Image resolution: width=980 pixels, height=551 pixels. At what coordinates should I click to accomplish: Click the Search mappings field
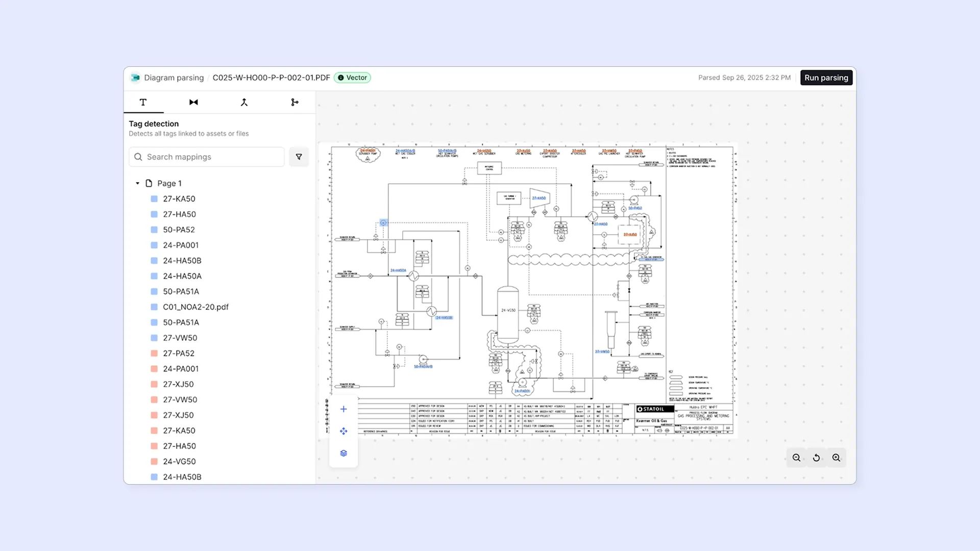coord(207,157)
